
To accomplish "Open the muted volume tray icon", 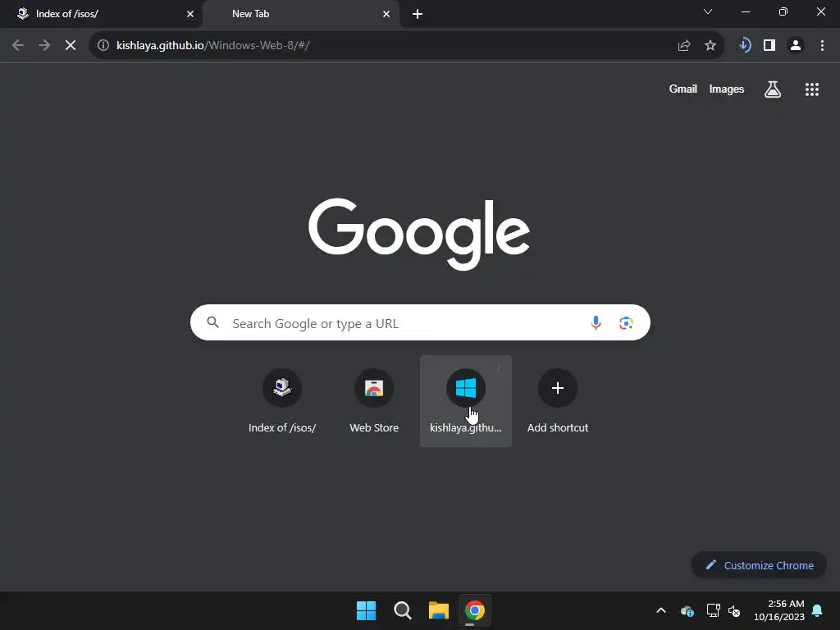I will pyautogui.click(x=734, y=610).
